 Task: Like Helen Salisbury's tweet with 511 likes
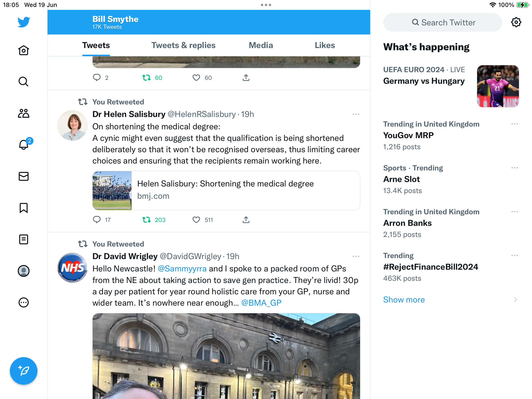[x=196, y=220]
